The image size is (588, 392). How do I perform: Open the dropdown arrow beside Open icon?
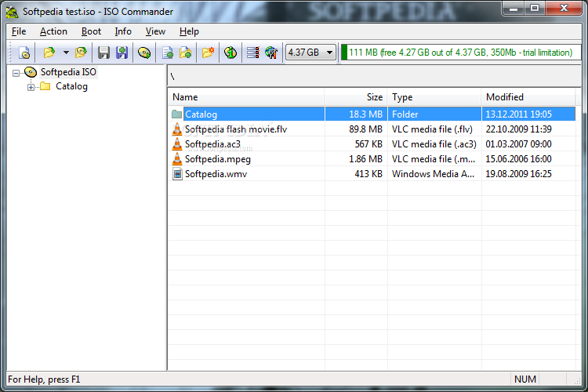(66, 53)
